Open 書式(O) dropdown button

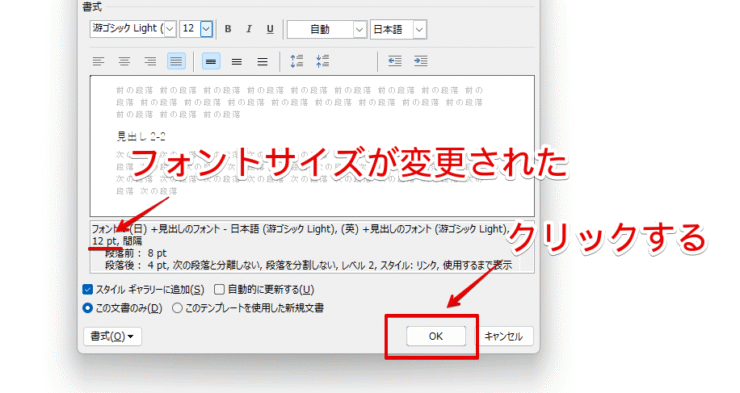112,336
